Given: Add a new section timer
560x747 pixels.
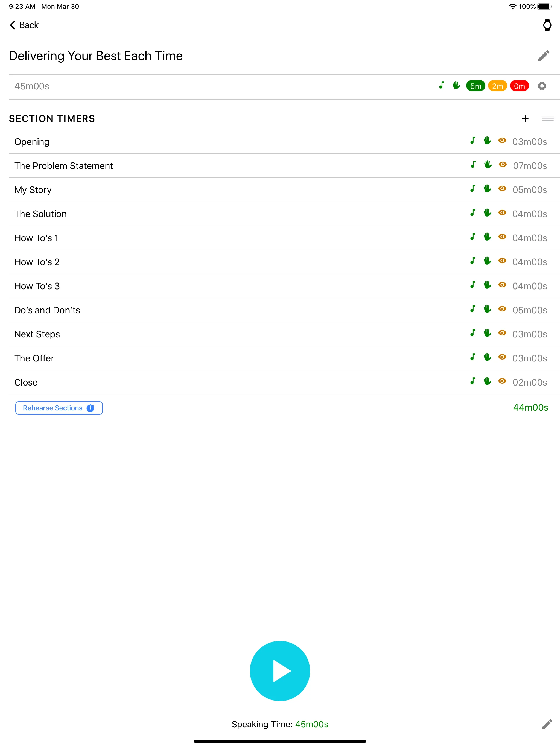Looking at the screenshot, I should (525, 119).
